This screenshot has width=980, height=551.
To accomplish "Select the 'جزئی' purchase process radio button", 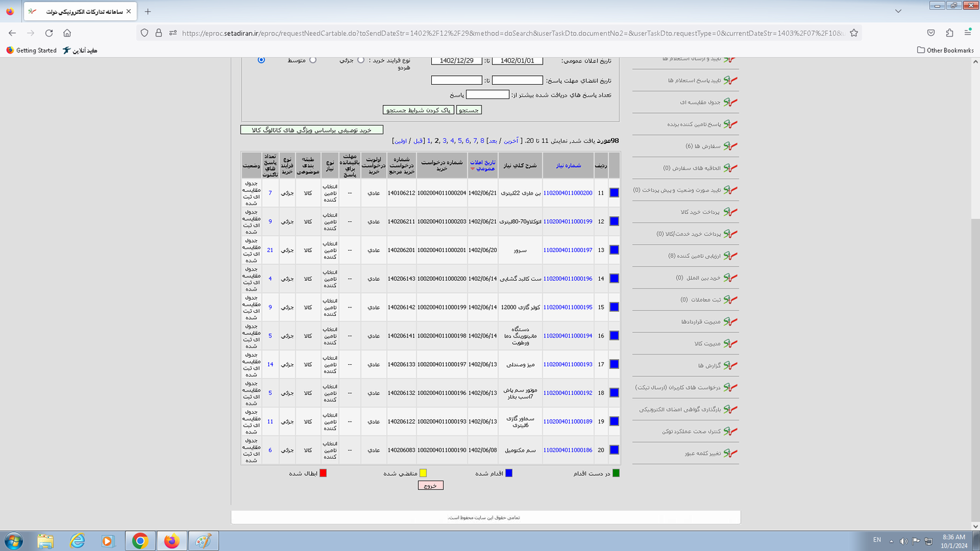I will coord(361,60).
